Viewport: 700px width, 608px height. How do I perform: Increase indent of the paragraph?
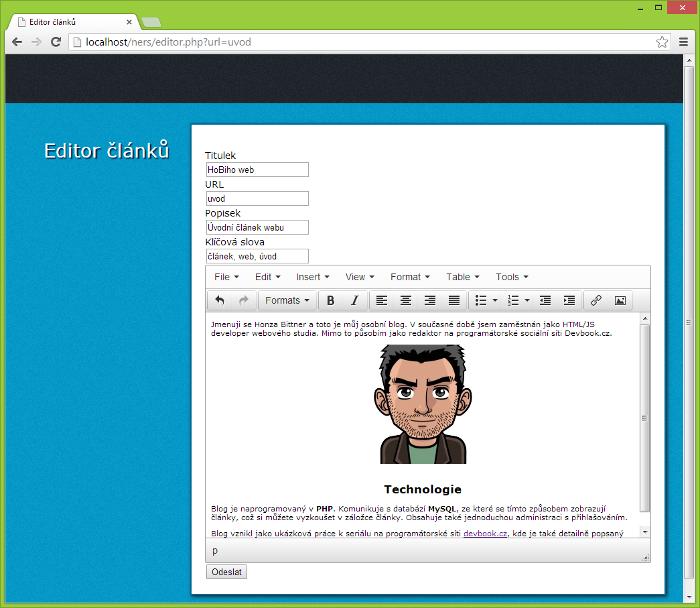point(569,300)
